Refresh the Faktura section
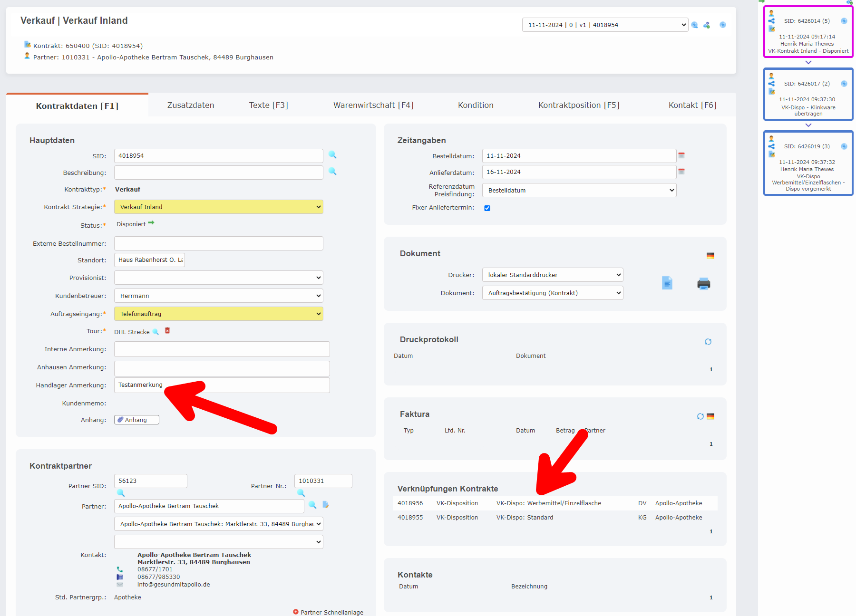Viewport: 856px width, 616px height. click(700, 416)
